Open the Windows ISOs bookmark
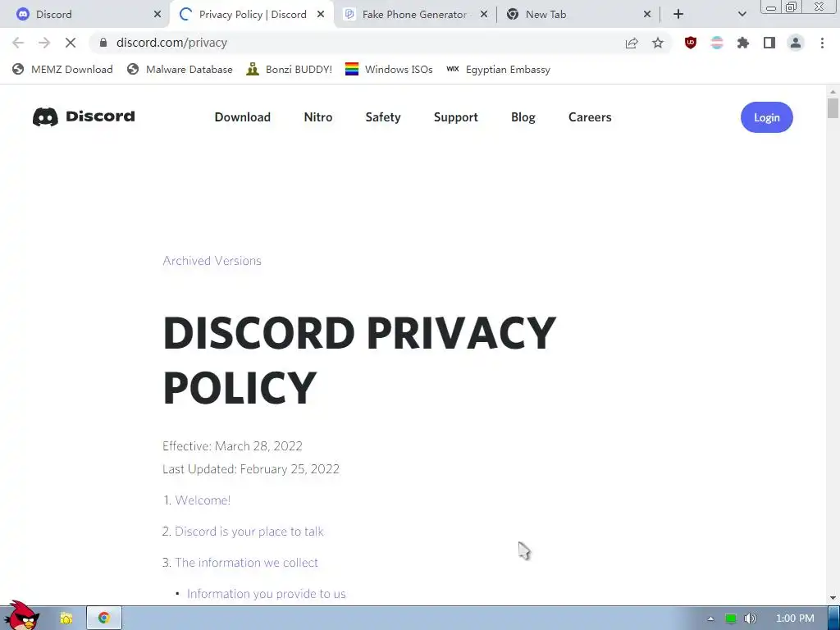This screenshot has height=630, width=840. [x=389, y=69]
